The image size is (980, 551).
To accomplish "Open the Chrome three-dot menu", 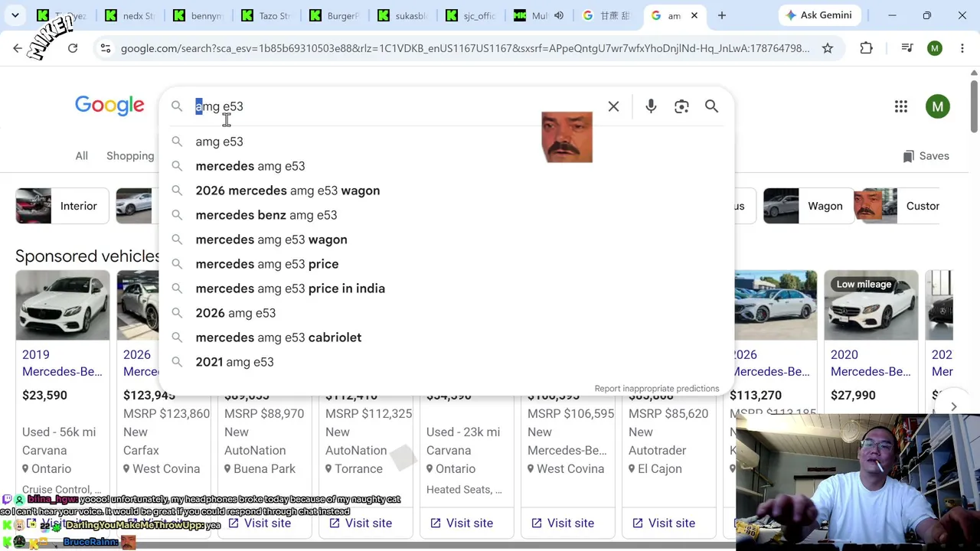I will [x=962, y=48].
